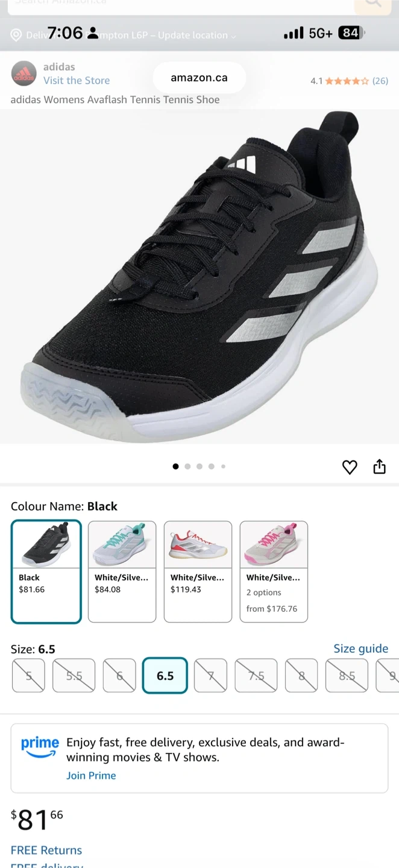Tap the share icon
The image size is (399, 868).
pyautogui.click(x=379, y=467)
